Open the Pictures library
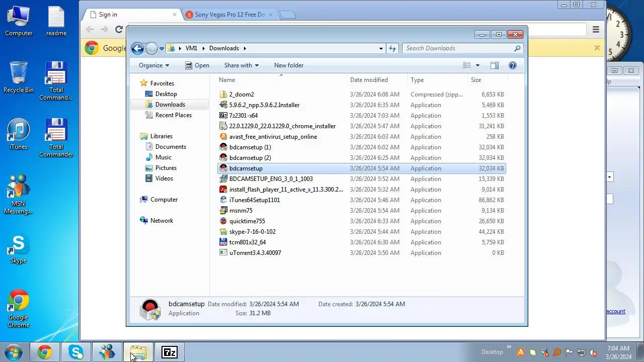 coord(166,168)
